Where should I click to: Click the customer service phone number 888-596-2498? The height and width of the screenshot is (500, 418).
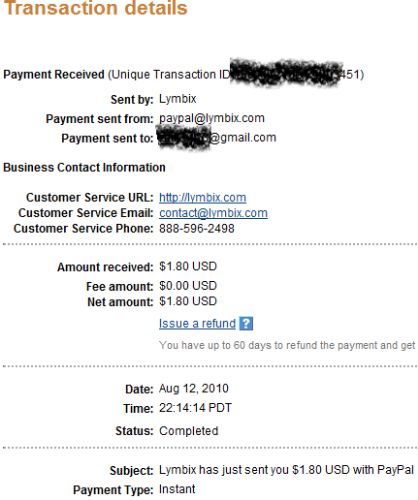[x=197, y=229]
